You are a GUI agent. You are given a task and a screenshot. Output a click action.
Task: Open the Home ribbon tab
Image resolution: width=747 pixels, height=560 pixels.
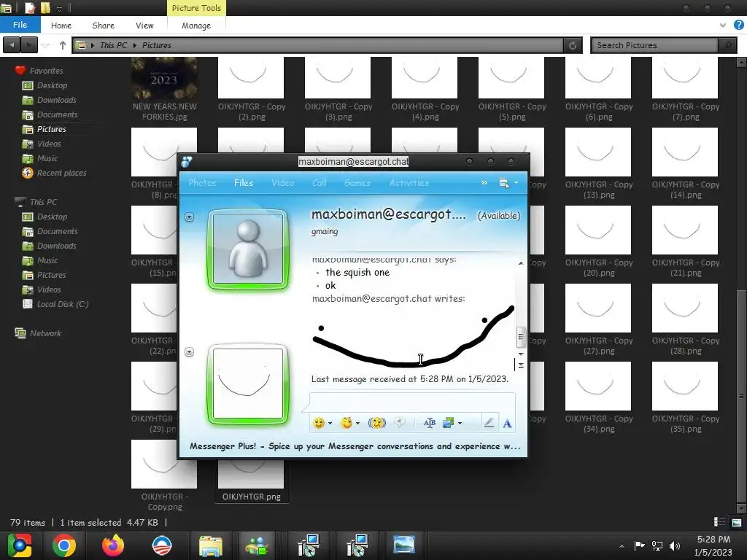61,26
